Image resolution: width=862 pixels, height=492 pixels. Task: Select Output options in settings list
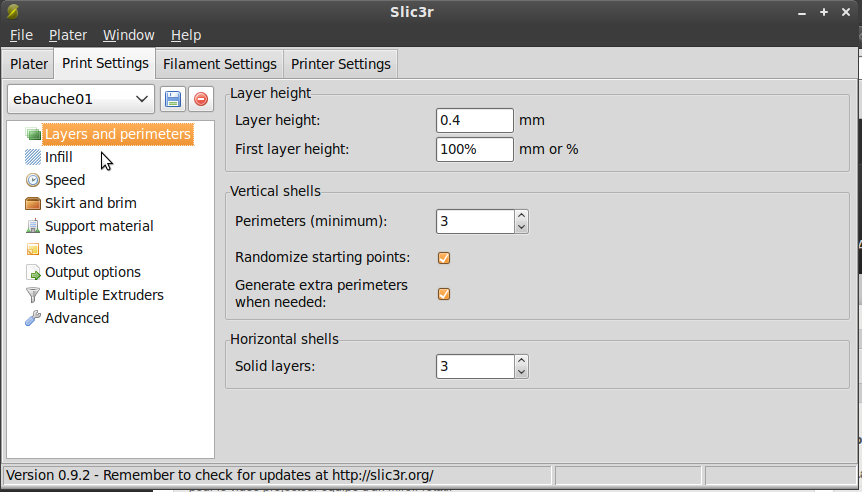93,272
